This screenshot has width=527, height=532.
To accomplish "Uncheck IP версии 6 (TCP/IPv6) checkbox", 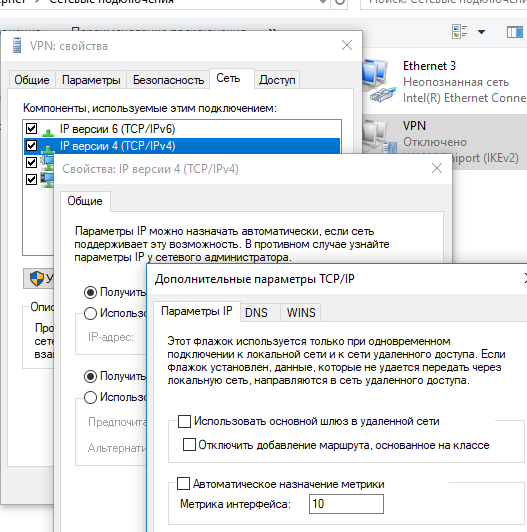I will click(x=31, y=129).
